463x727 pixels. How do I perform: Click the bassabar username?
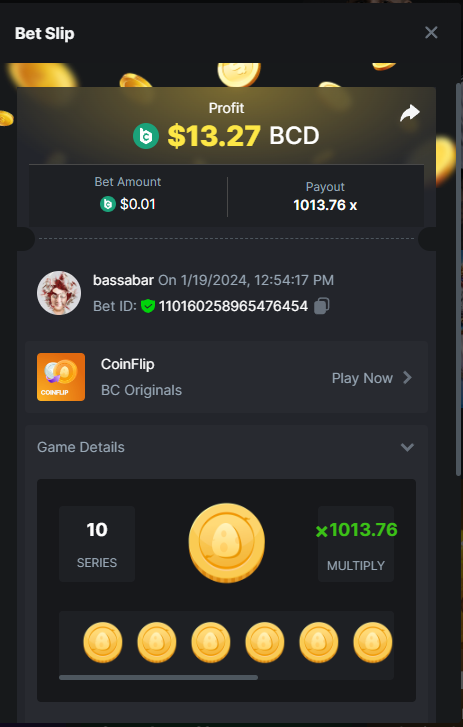pos(123,280)
